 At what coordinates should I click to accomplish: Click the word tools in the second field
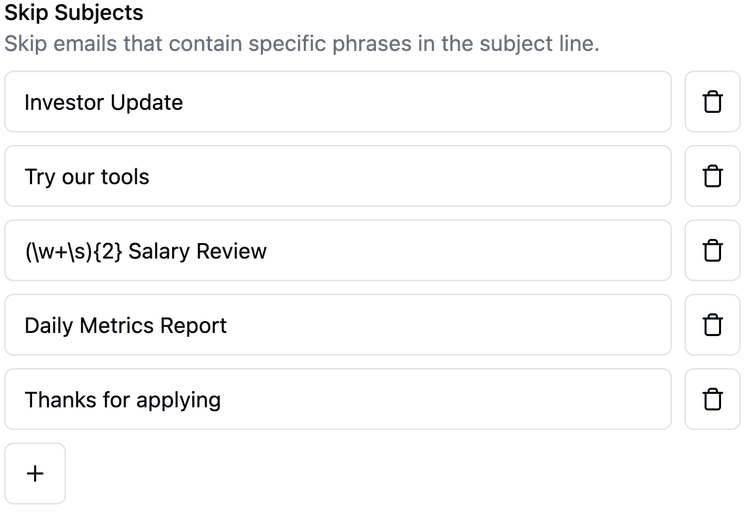click(125, 177)
